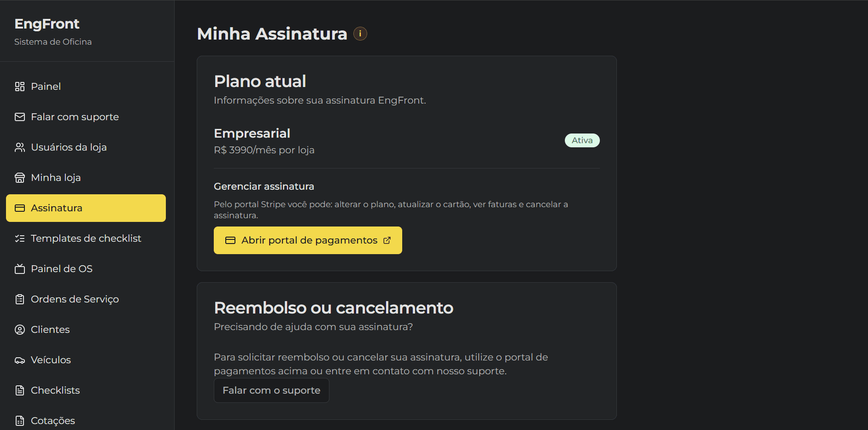Click the EngFront logo heading

[47, 23]
